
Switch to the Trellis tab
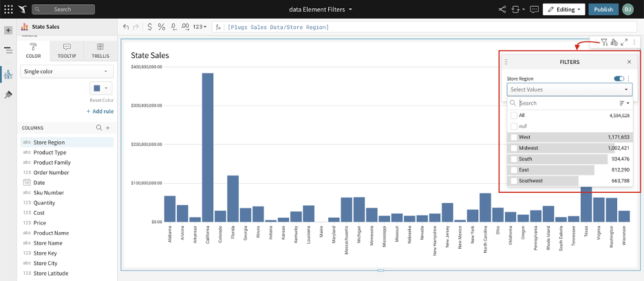click(x=100, y=50)
